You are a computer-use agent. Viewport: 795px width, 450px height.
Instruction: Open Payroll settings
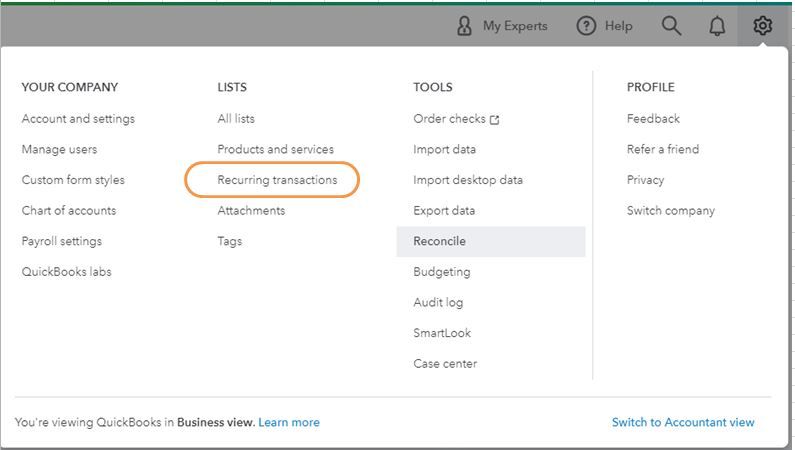62,241
